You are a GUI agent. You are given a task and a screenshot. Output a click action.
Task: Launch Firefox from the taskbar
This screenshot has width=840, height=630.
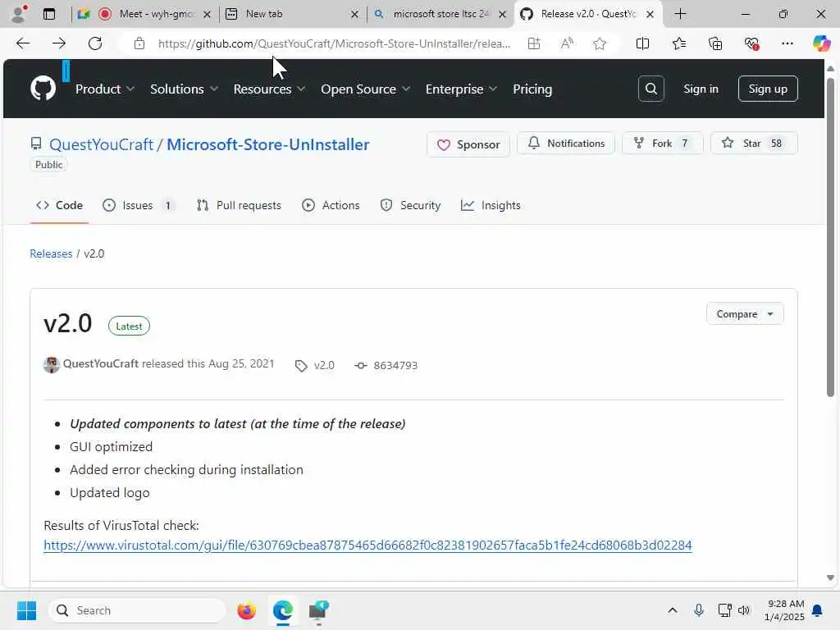[246, 610]
